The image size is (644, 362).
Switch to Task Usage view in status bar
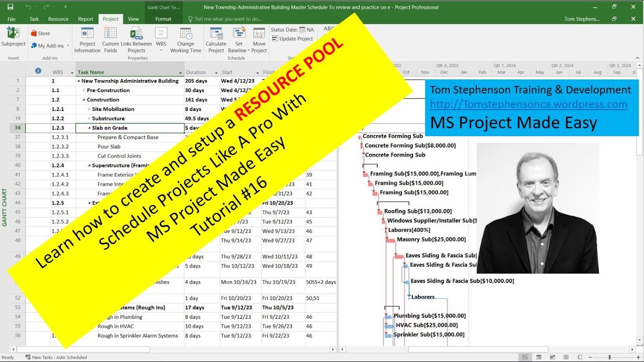tap(539, 357)
